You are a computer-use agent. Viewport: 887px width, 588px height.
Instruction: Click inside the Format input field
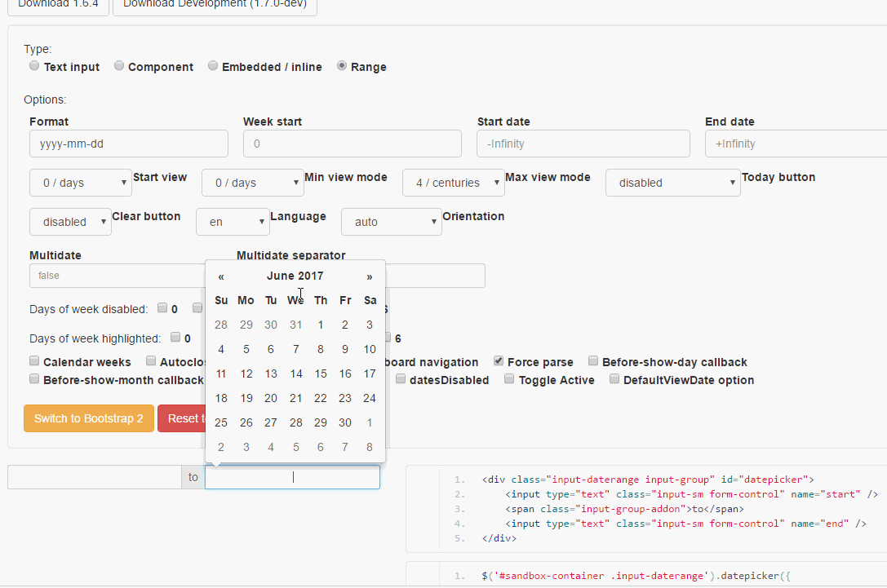128,144
